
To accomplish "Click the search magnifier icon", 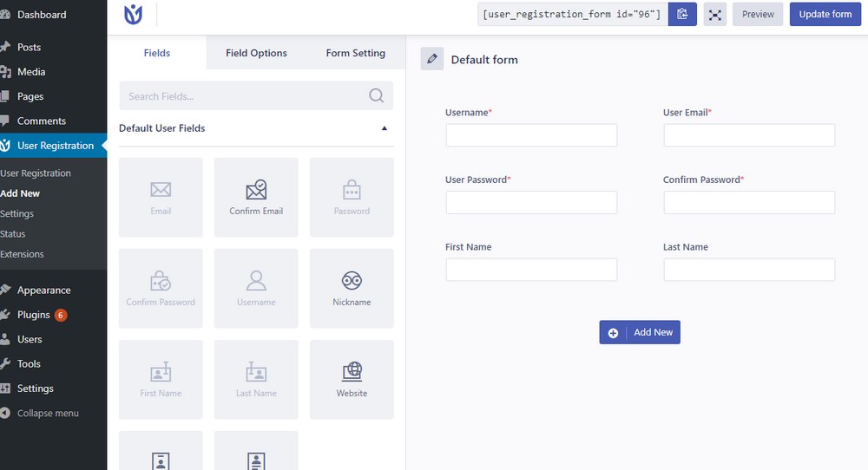I will pyautogui.click(x=377, y=95).
